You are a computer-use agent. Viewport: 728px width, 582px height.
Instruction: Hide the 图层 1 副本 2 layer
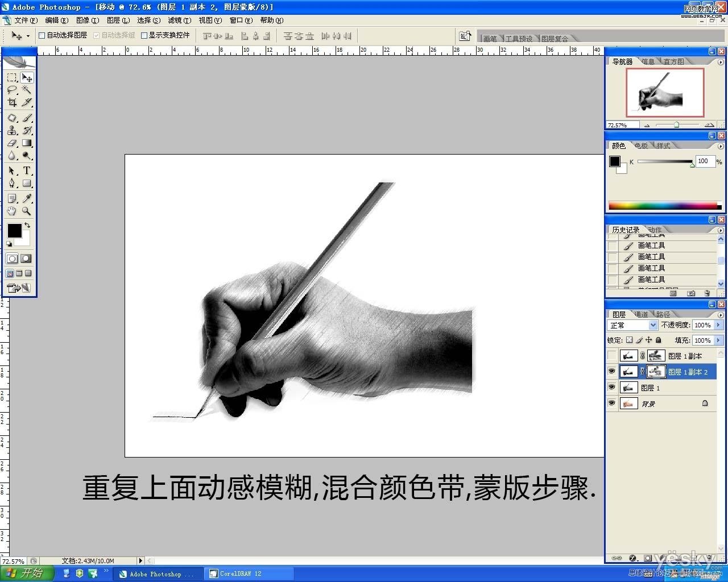612,372
